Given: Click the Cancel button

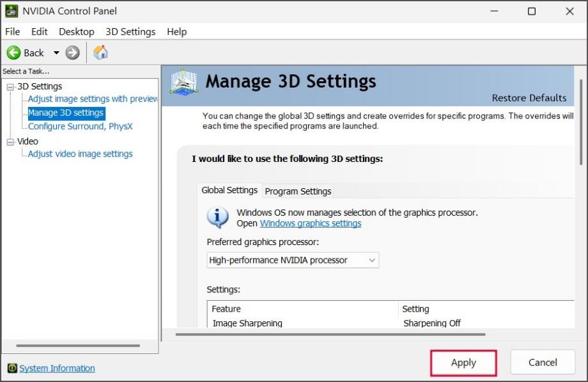Looking at the screenshot, I should pyautogui.click(x=543, y=362).
